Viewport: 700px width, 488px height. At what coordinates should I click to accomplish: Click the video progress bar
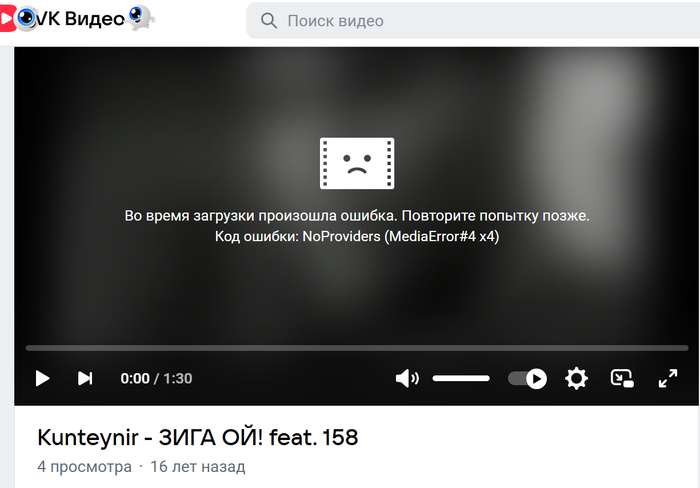click(x=357, y=348)
